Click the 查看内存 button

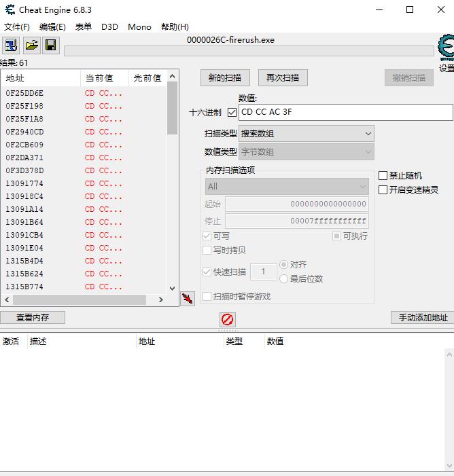pyautogui.click(x=33, y=318)
